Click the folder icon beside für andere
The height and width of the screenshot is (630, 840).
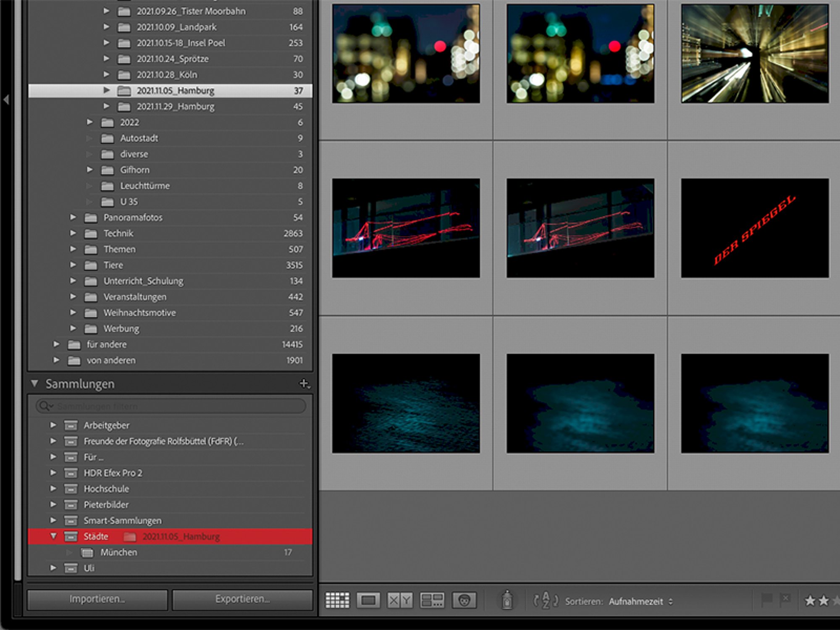74,345
